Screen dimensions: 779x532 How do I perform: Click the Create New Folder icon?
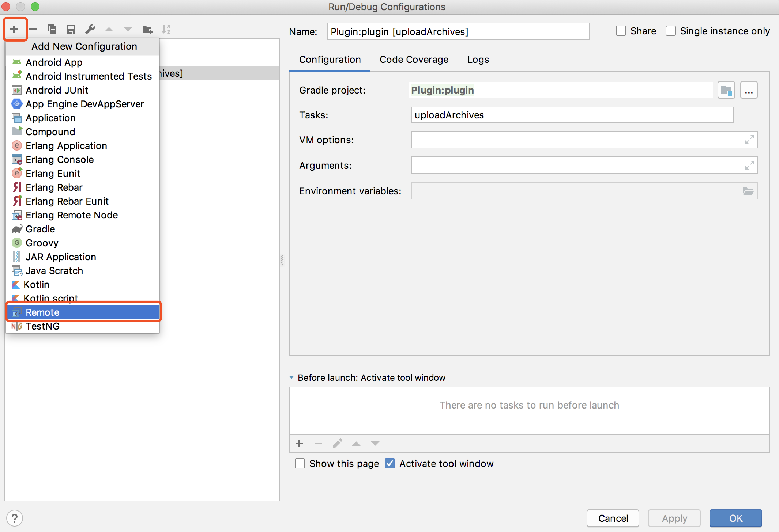147,29
